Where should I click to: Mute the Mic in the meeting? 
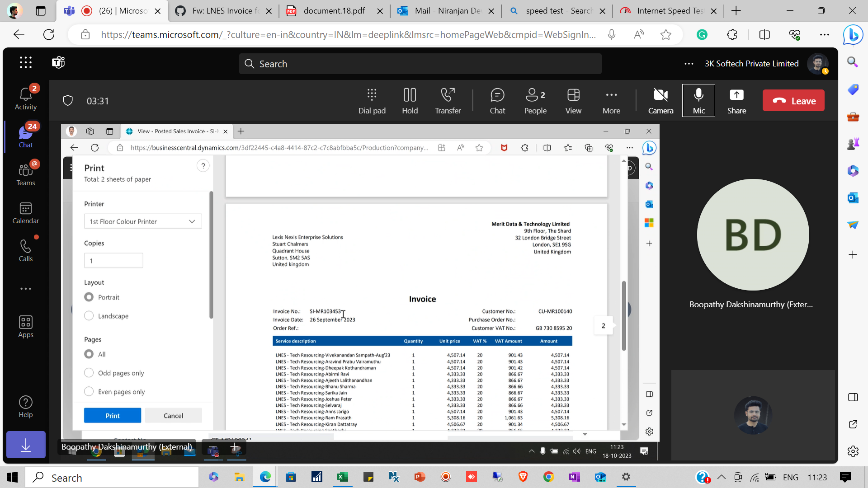pos(698,100)
